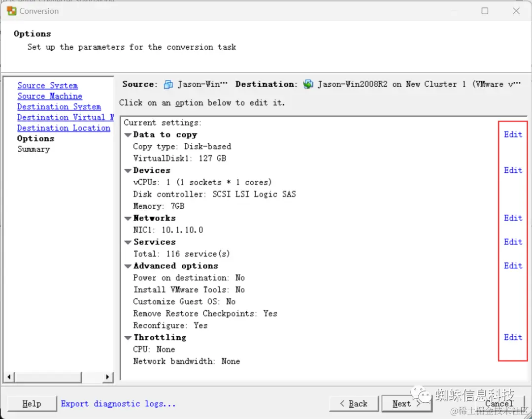Click the Advanced options heading
532x419 pixels.
tap(176, 266)
